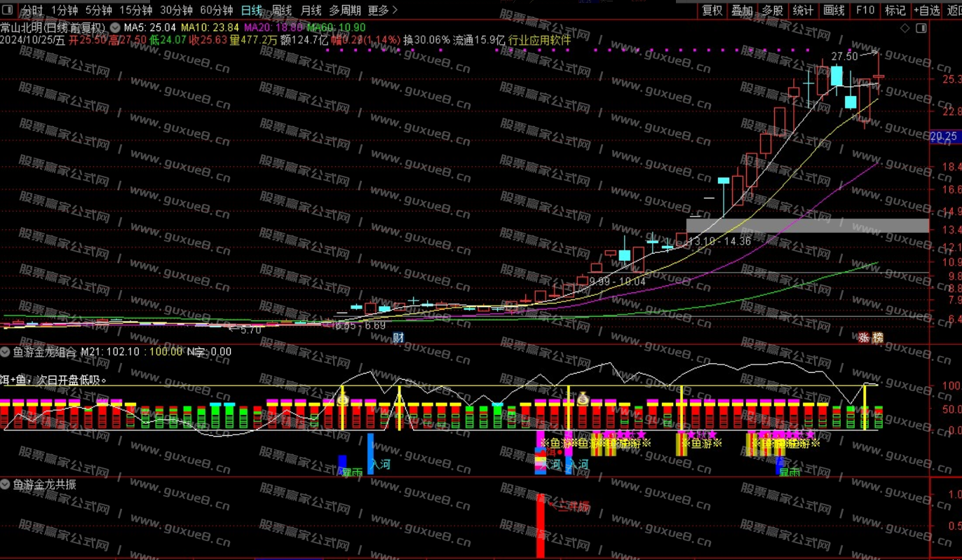
Task: Open the 画线 drawing tool
Action: [x=834, y=10]
